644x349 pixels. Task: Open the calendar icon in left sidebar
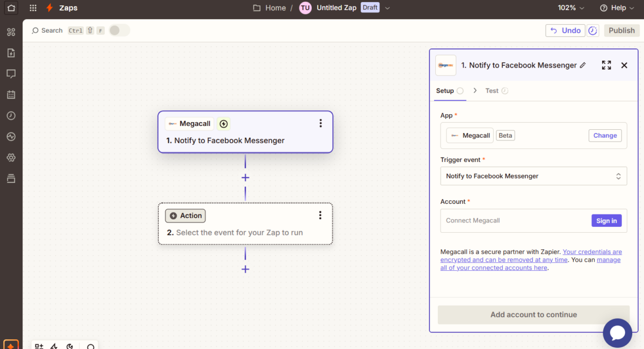click(x=11, y=95)
